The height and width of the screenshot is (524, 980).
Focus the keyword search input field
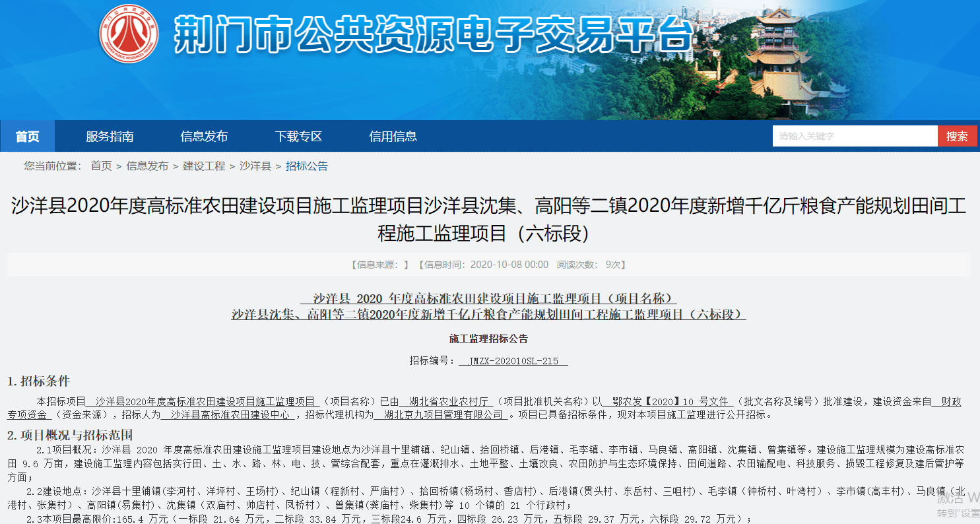pyautogui.click(x=855, y=136)
